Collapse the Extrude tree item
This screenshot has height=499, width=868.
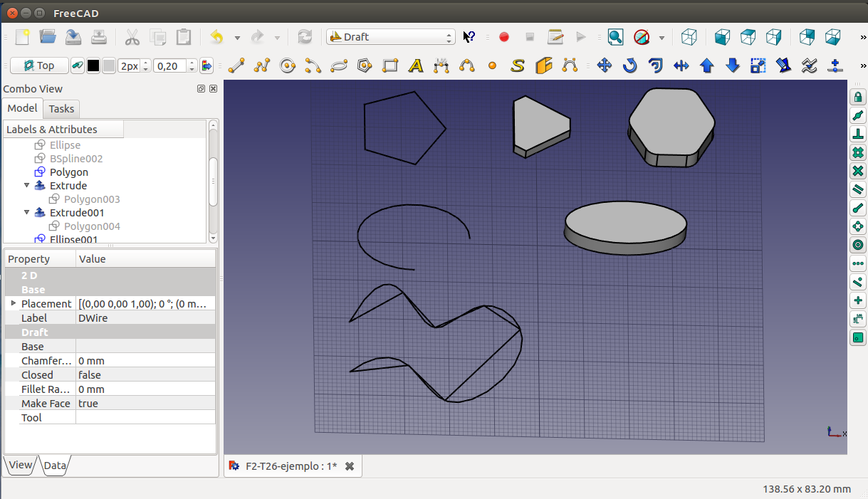[27, 186]
